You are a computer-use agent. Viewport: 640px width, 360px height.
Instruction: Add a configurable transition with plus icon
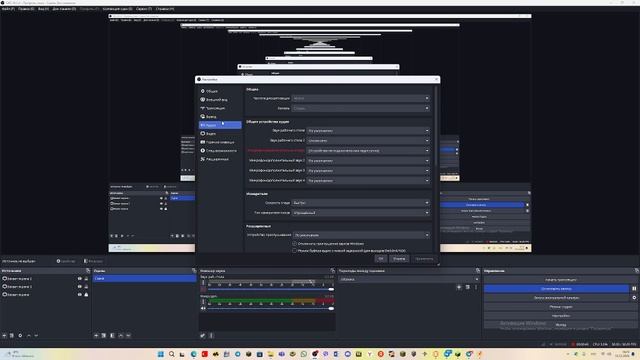(x=459, y=287)
